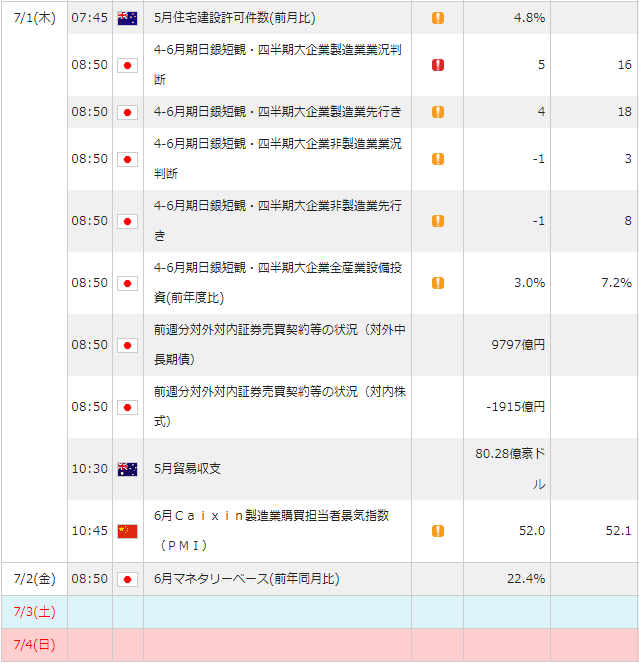Click the 3.0% previous value
The height and width of the screenshot is (663, 639).
tap(529, 283)
